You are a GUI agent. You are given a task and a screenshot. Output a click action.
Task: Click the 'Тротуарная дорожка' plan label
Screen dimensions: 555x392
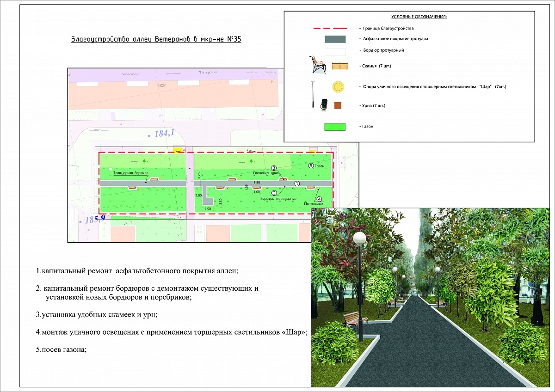(x=131, y=173)
